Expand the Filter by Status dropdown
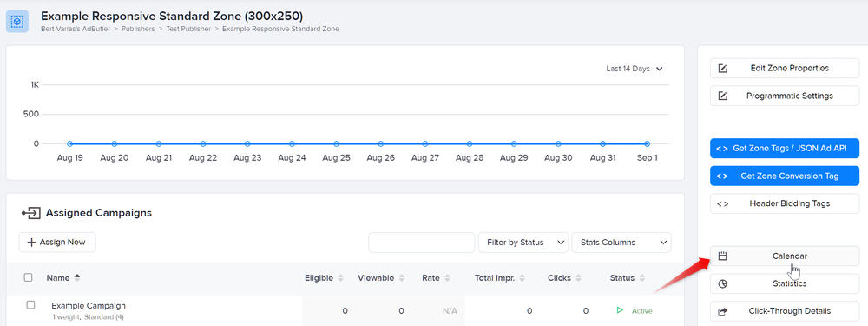868x326 pixels. click(523, 243)
